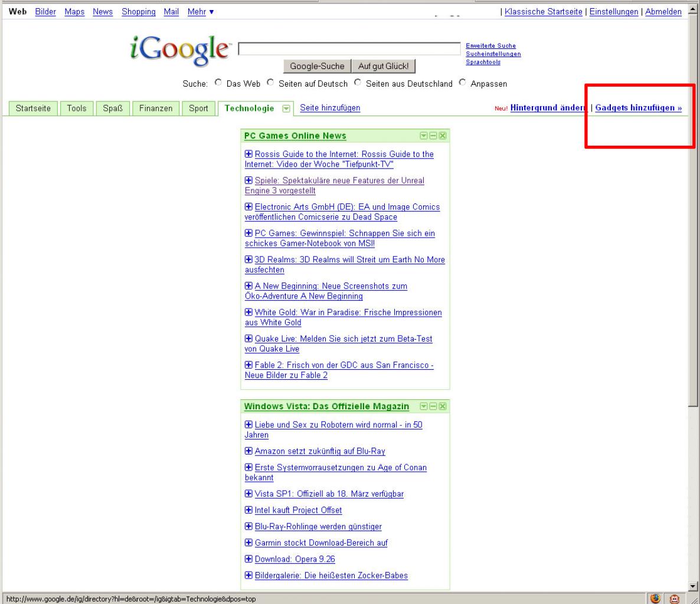Switch to the Sport tab
Screen dimensions: 700x604
(x=198, y=109)
